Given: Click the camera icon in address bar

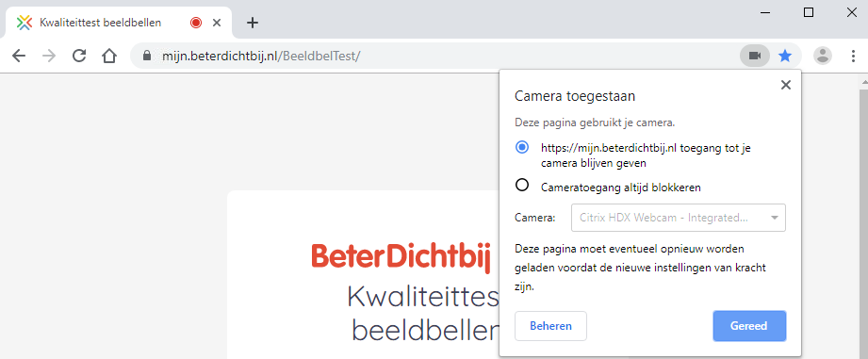Looking at the screenshot, I should click(x=755, y=56).
